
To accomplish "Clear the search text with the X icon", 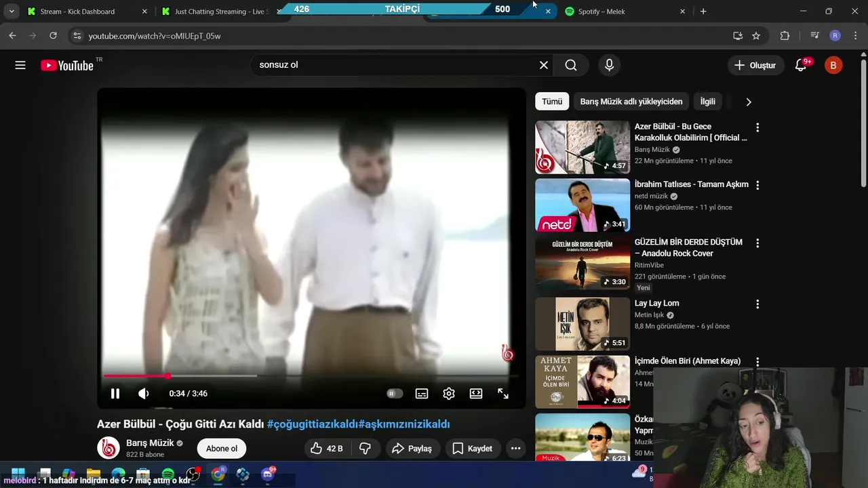I will click(544, 65).
